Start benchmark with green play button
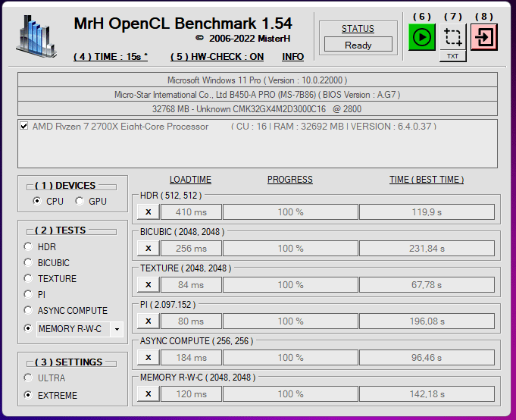The image size is (516, 420). pos(422,37)
